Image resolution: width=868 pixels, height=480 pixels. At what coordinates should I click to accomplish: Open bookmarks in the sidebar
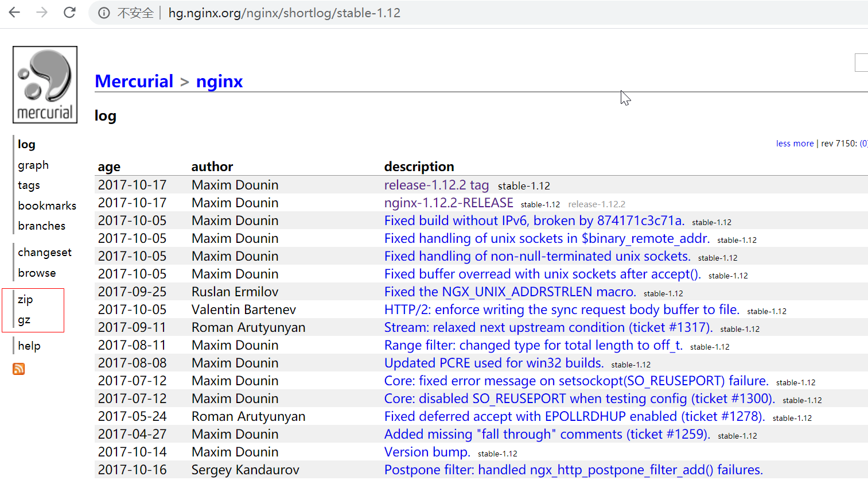(47, 206)
